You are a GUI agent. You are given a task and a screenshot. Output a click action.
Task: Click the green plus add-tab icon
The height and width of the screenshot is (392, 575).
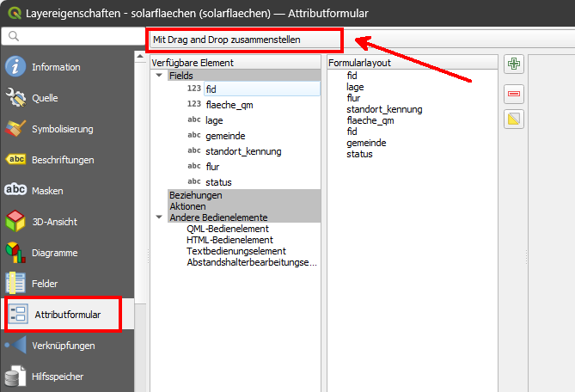pos(514,64)
